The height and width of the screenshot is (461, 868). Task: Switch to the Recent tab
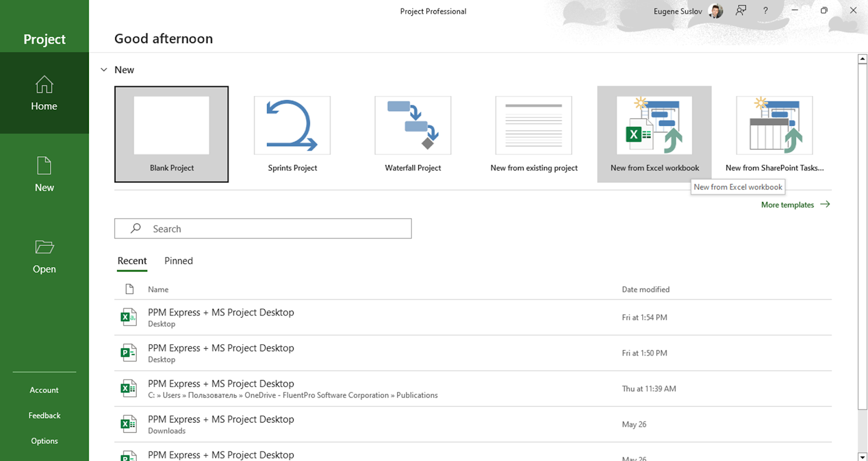(132, 261)
